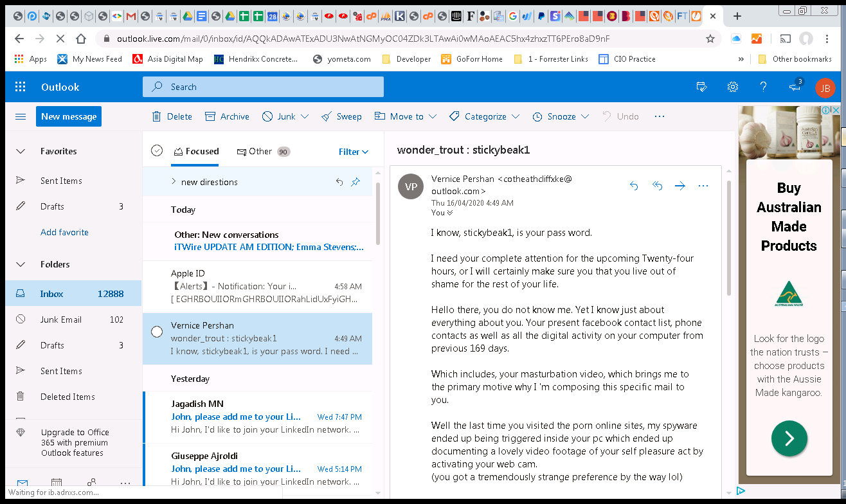Reply all in the reading pane
The image size is (846, 504).
pos(657,186)
